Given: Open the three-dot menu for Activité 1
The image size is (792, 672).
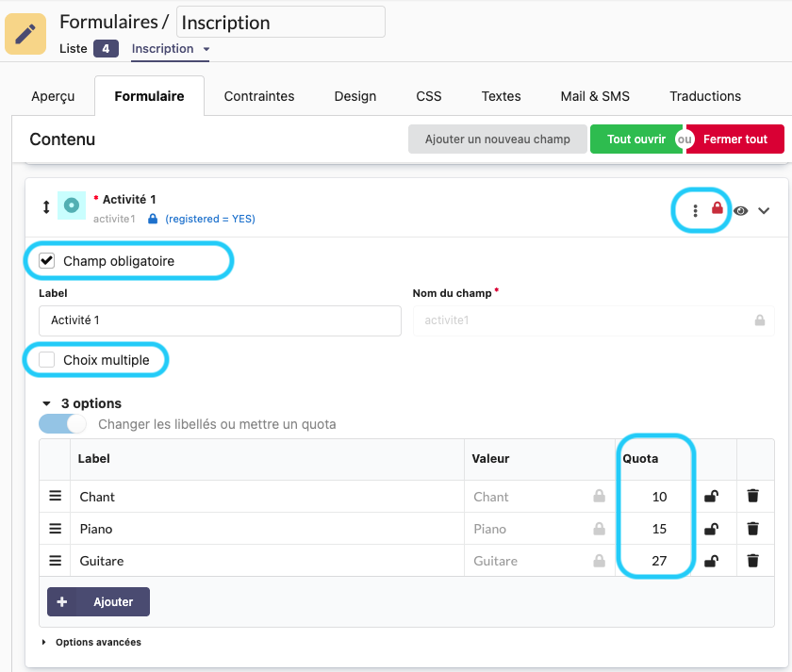Looking at the screenshot, I should tap(696, 210).
